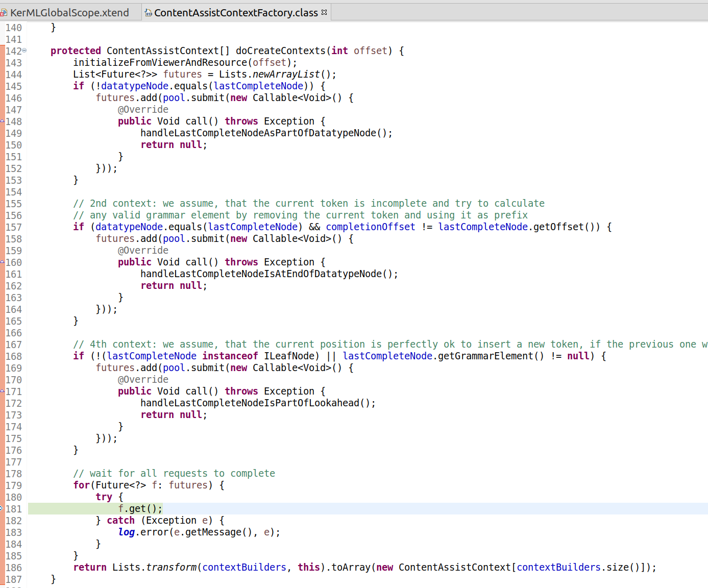Toggle a breakpoint on line 157
Image resolution: width=708 pixels, height=588 pixels.
14,227
